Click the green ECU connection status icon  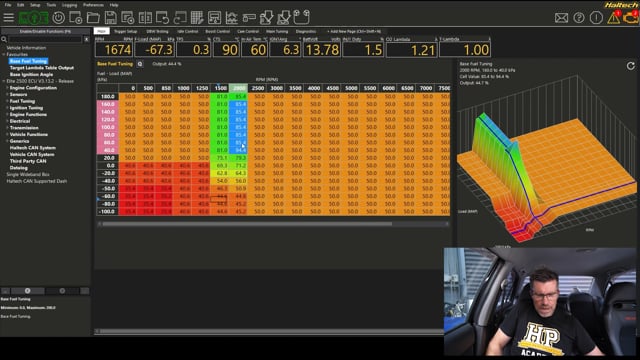click(33, 18)
